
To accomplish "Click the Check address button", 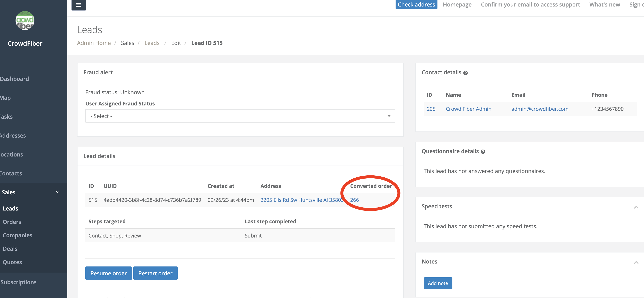I will point(416,5).
